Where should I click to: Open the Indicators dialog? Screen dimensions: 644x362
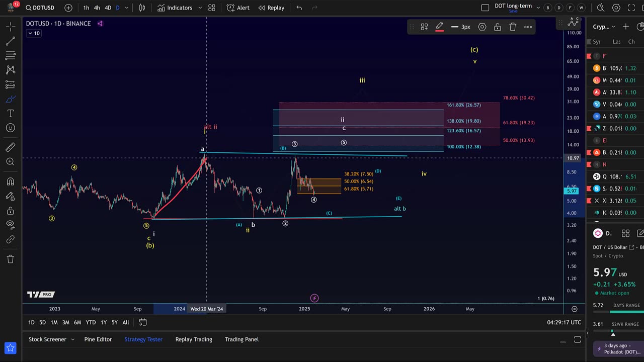175,8
